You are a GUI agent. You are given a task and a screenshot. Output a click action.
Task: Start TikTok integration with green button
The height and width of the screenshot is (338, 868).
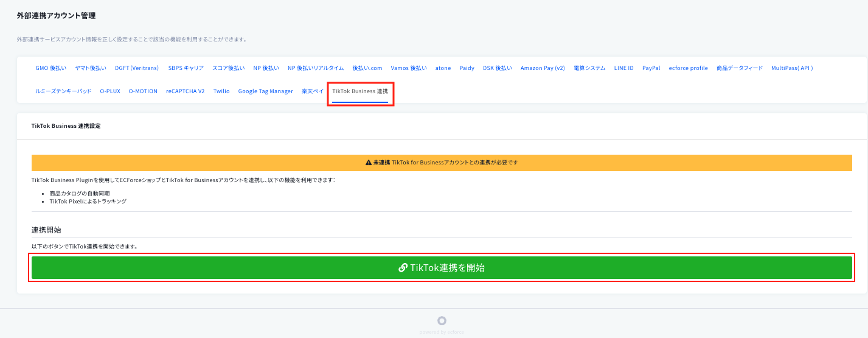442,267
